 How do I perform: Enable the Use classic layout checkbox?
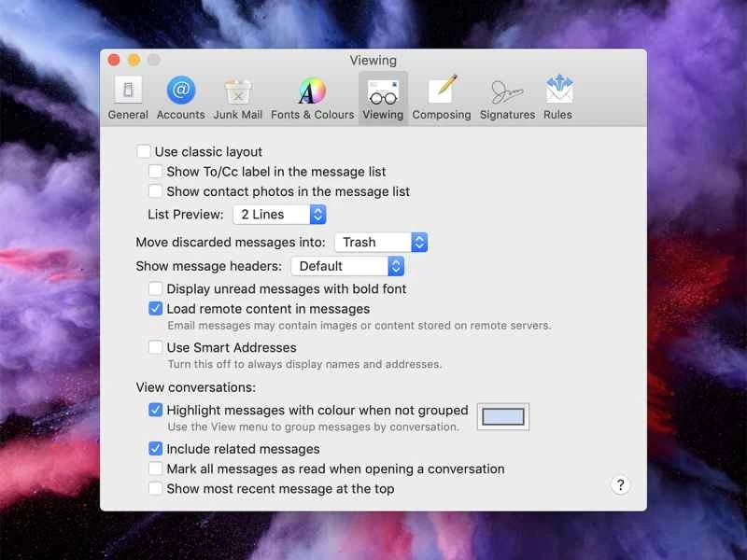click(x=145, y=150)
